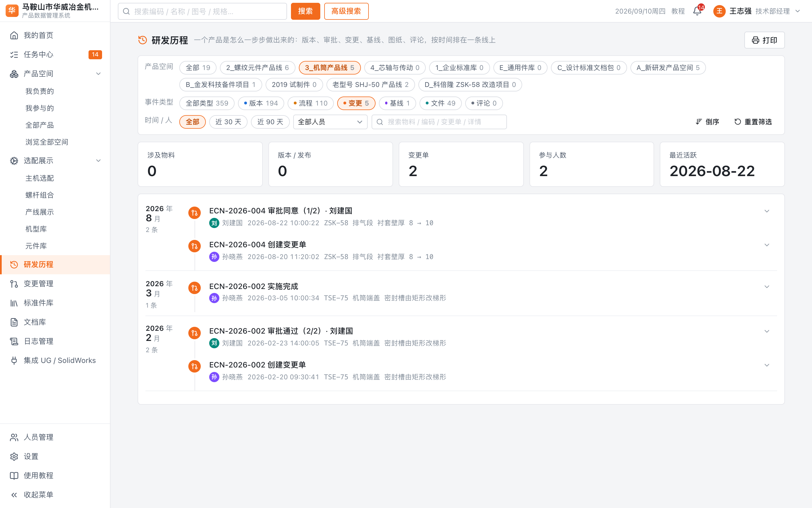Open the notification bell icon
812x508 pixels.
pyautogui.click(x=697, y=11)
